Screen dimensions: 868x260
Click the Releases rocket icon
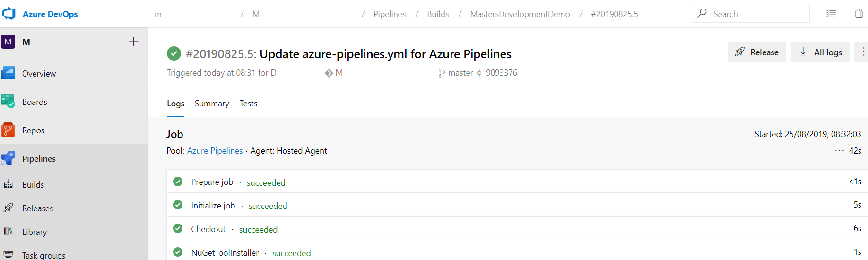pos(9,208)
